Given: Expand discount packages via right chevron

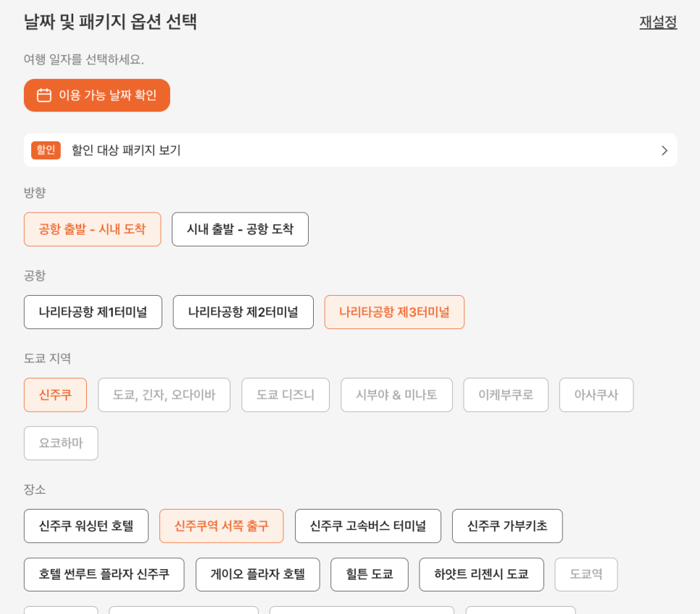Looking at the screenshot, I should 664,151.
